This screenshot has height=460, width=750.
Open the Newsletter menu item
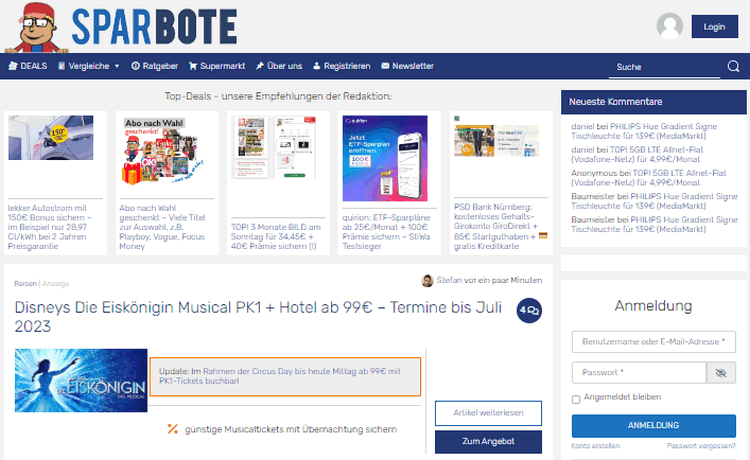click(x=408, y=66)
